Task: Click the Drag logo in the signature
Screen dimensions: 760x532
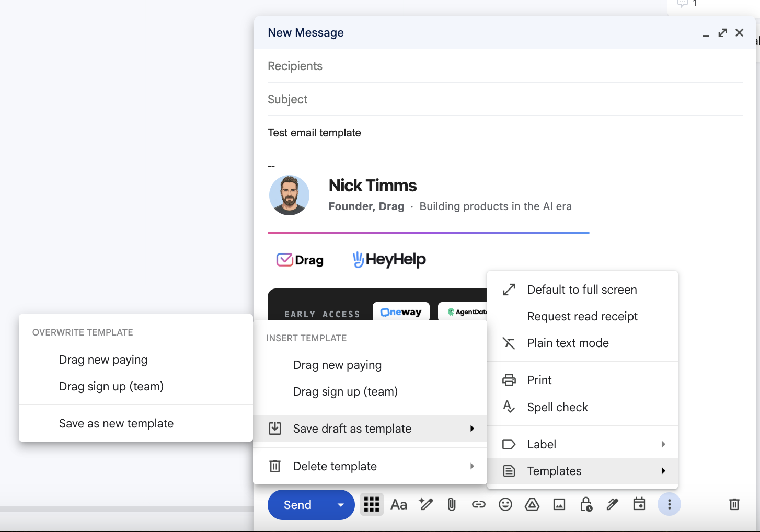Action: [x=300, y=260]
